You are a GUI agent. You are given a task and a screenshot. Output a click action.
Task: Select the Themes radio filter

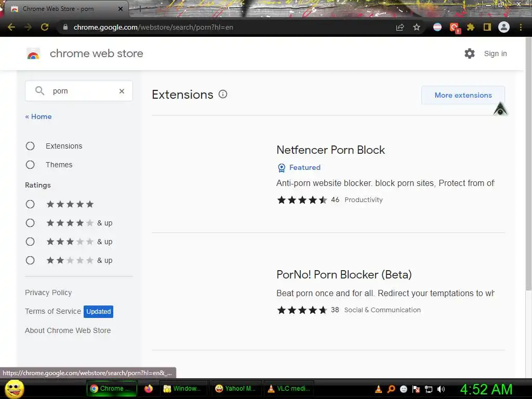tap(30, 165)
